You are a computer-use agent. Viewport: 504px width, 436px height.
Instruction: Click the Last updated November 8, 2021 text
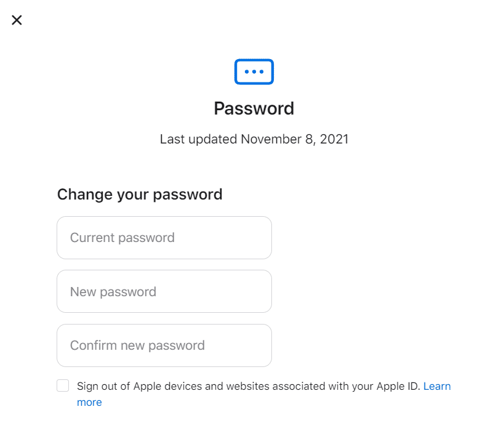click(254, 139)
